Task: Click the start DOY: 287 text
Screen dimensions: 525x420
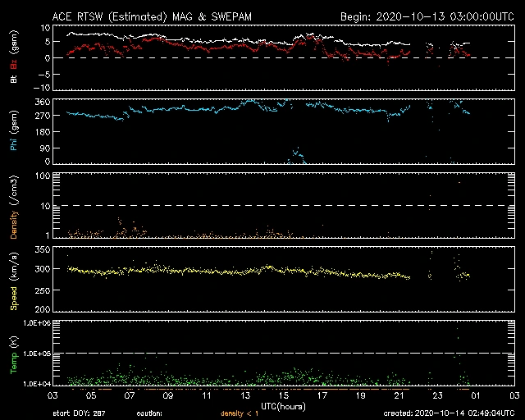Action: [x=79, y=413]
